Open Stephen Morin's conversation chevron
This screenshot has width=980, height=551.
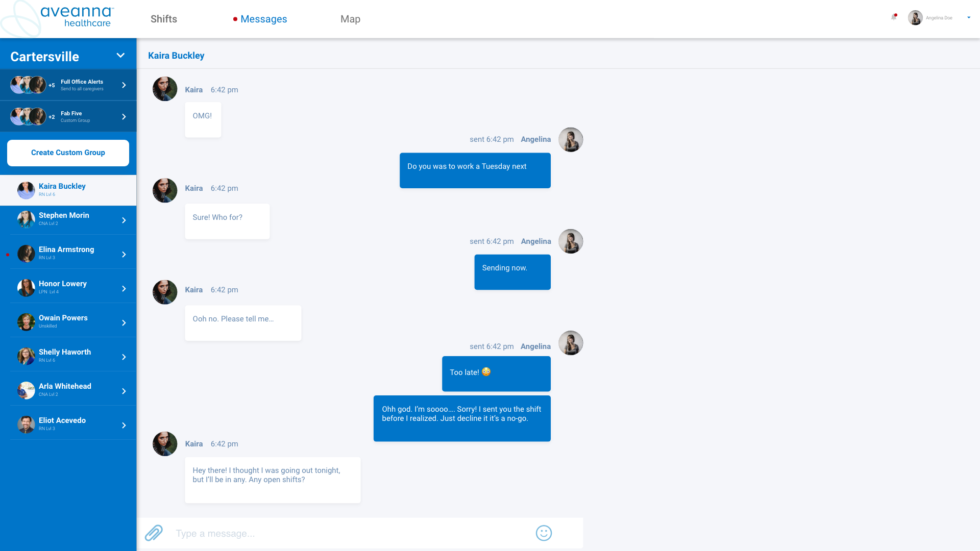pos(124,220)
